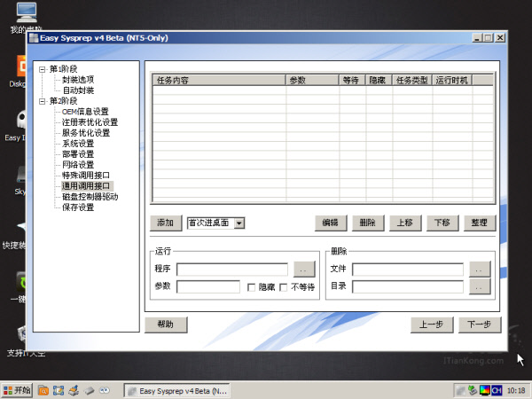Click the Easy Sysprep title bar icon
The height and width of the screenshot is (399, 532).
point(34,38)
